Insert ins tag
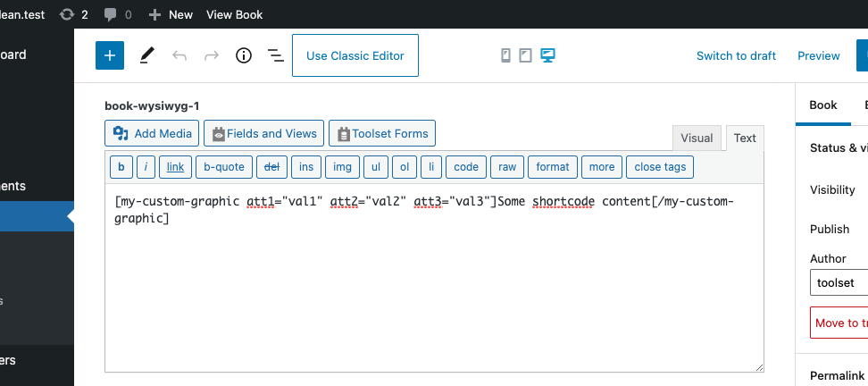 [x=306, y=167]
